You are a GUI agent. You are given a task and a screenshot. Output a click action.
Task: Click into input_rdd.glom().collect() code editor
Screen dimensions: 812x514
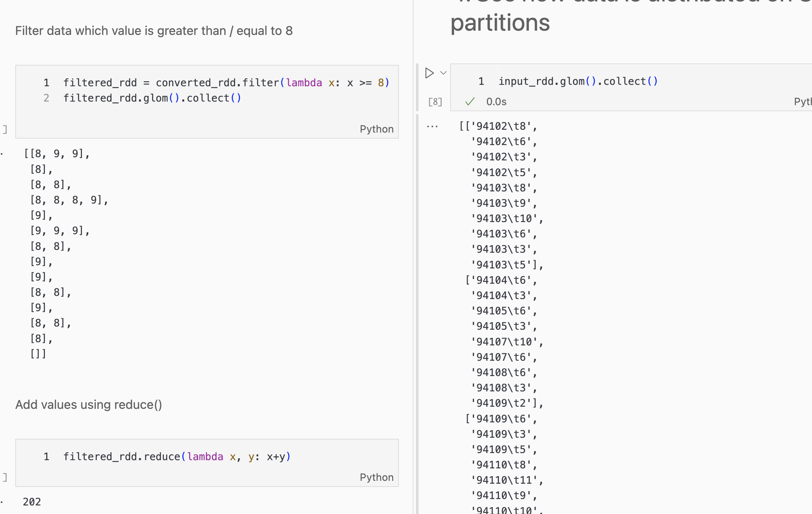[578, 82]
